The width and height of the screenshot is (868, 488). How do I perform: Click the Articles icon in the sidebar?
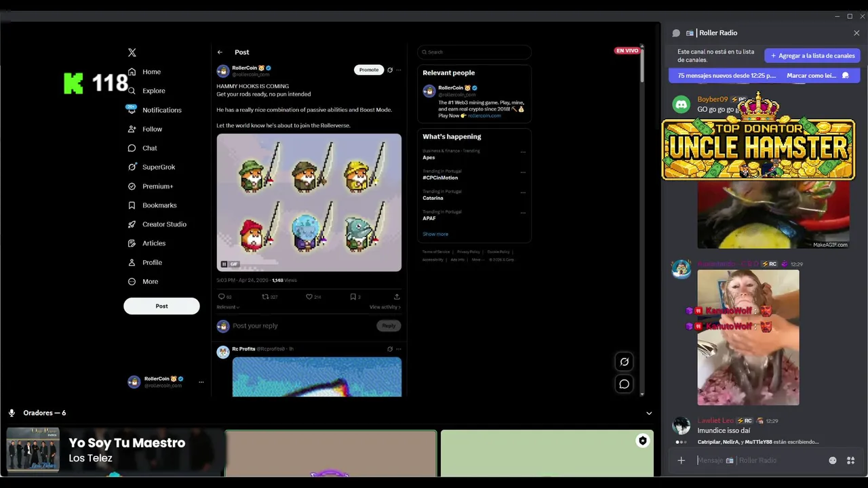pyautogui.click(x=132, y=243)
